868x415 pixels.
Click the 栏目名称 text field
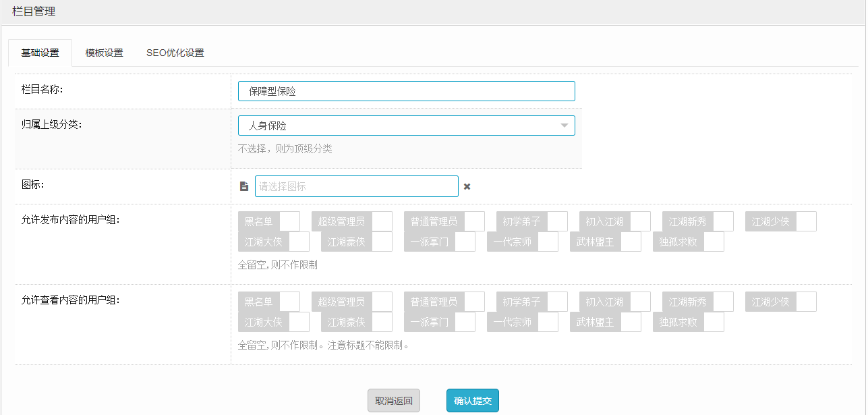click(406, 91)
